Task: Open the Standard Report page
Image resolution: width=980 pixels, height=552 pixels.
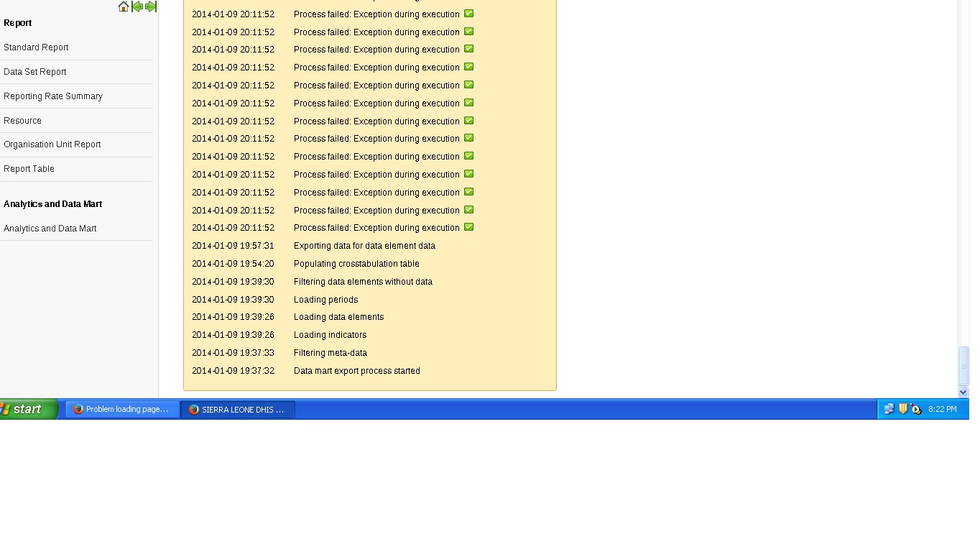Action: point(36,47)
